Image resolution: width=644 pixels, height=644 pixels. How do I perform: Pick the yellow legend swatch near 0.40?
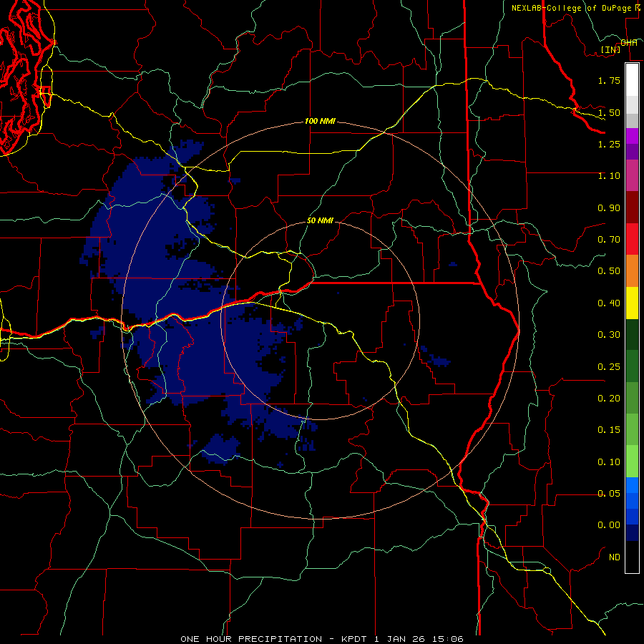point(632,303)
